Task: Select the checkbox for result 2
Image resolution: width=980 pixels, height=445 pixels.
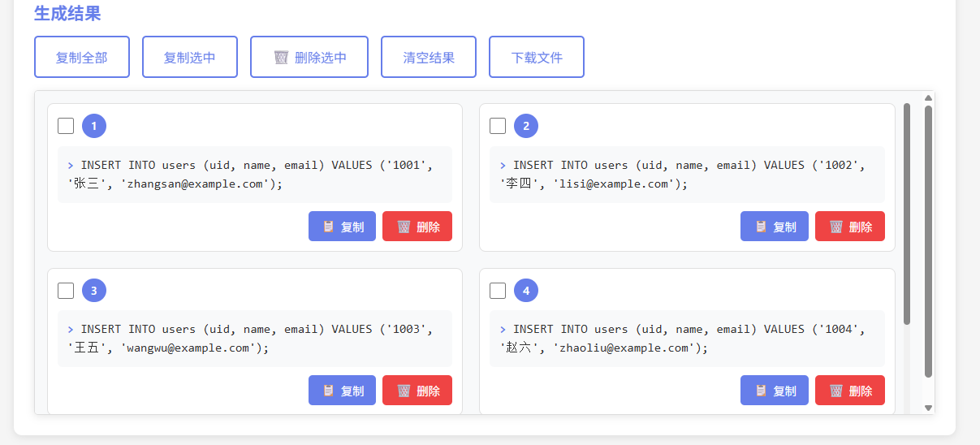Action: point(498,126)
